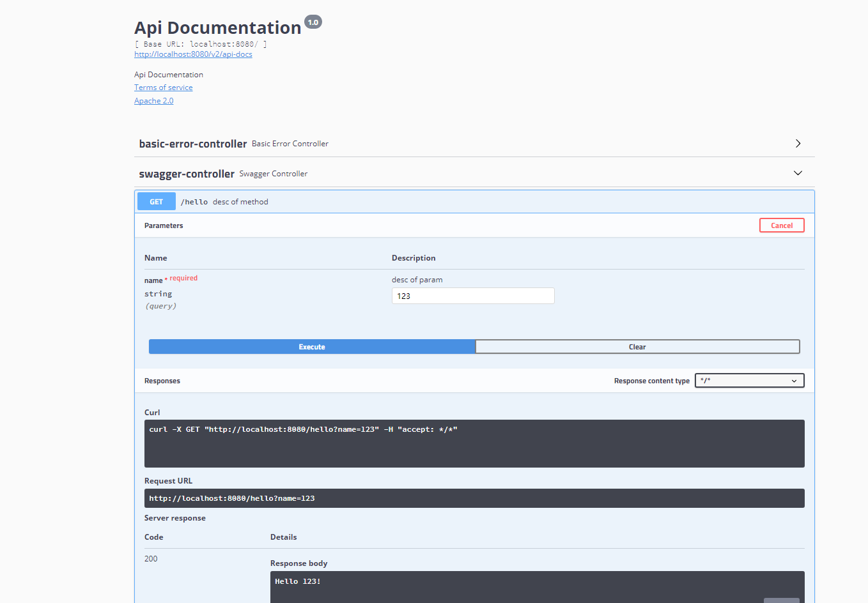Viewport: 868px width, 603px height.
Task: Open the localhost api-docs link
Action: 193,54
